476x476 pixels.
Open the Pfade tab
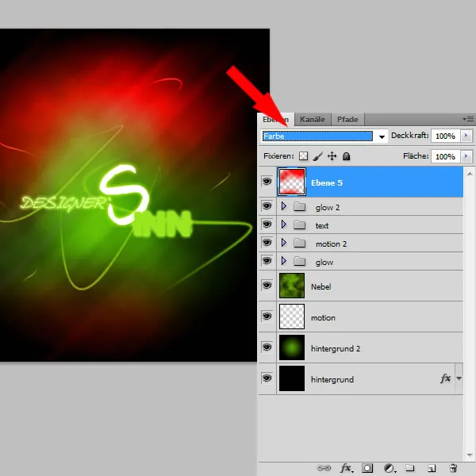pos(347,119)
